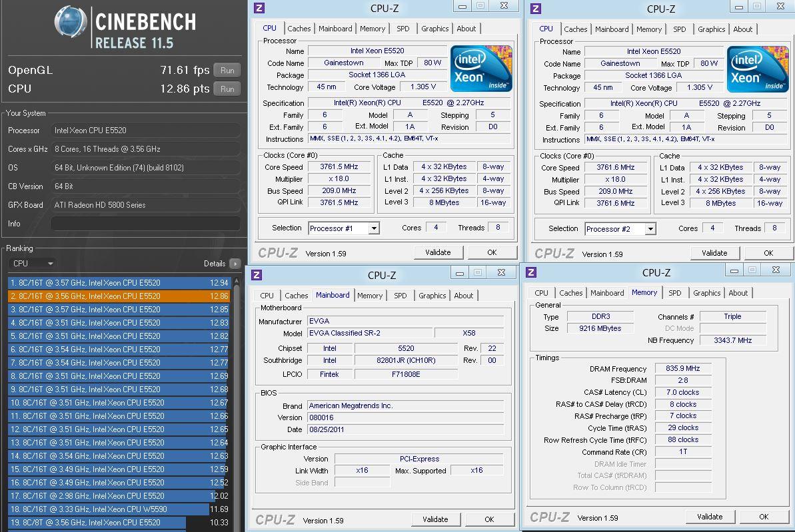The width and height of the screenshot is (795, 532).
Task: Click OK in Processor #2 CPU-Z window
Action: coord(768,253)
